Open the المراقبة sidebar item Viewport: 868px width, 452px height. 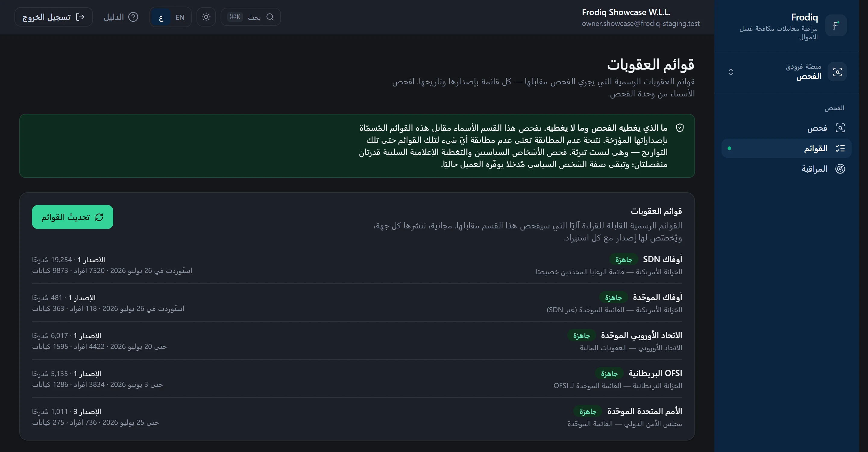click(786, 169)
